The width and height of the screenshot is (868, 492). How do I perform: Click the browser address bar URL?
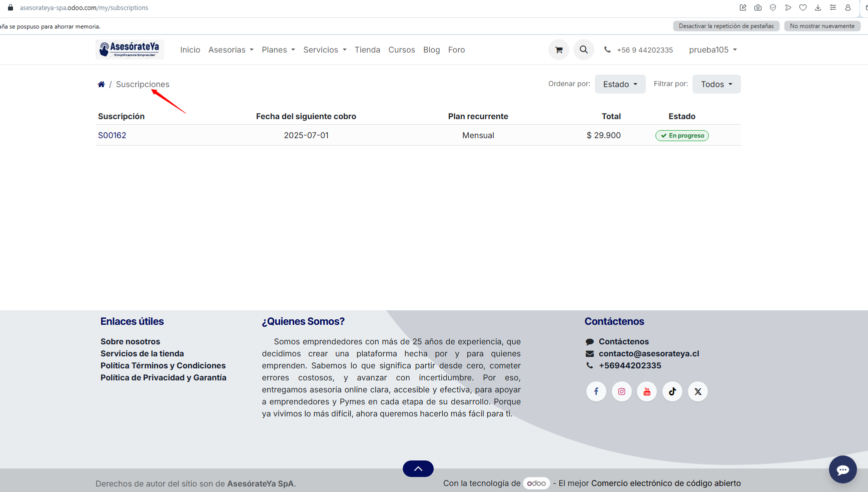click(84, 8)
